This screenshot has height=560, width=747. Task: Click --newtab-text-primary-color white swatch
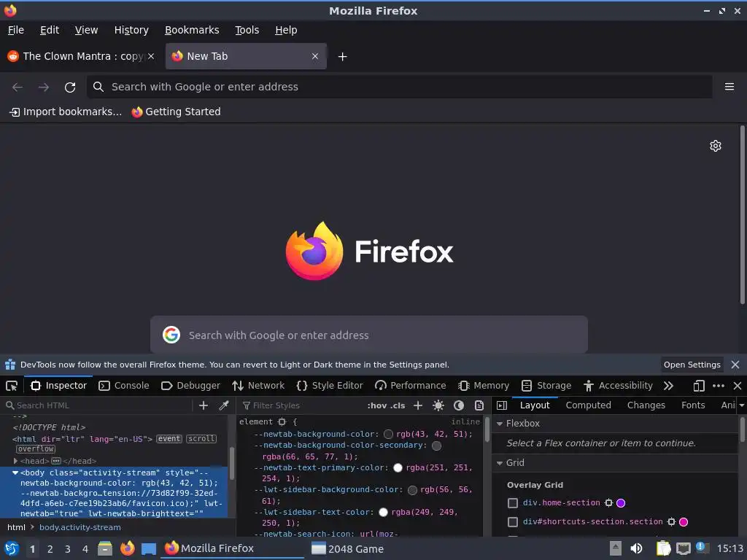point(398,468)
